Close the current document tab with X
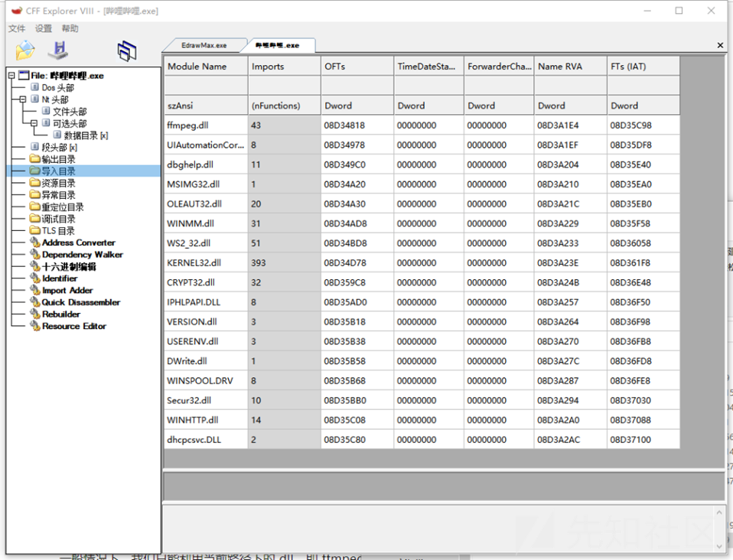The width and height of the screenshot is (733, 560). [720, 45]
